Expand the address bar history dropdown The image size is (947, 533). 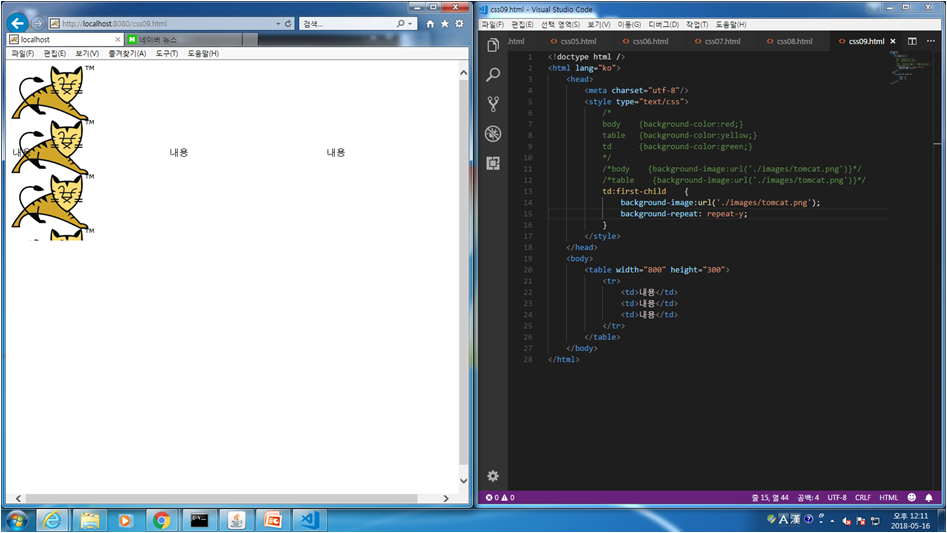point(278,24)
